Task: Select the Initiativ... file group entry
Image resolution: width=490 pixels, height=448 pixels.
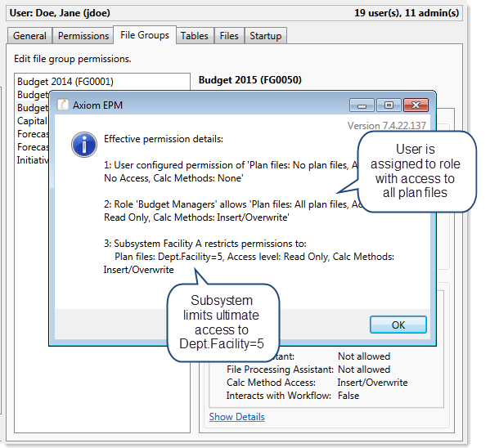Action: tap(33, 160)
